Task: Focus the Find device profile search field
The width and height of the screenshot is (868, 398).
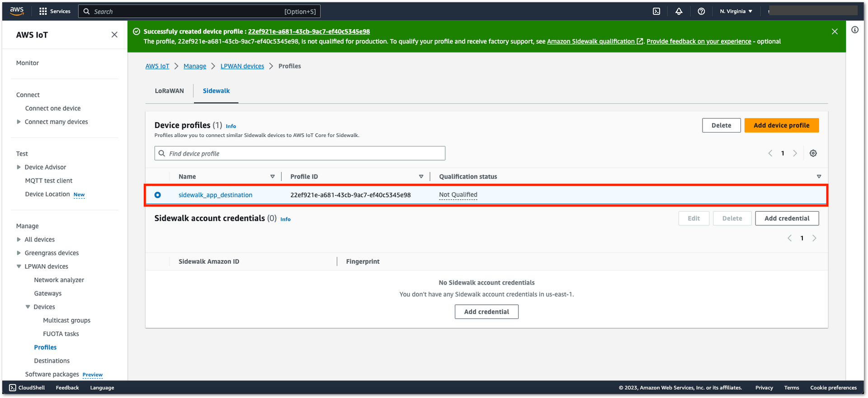Action: pos(300,153)
